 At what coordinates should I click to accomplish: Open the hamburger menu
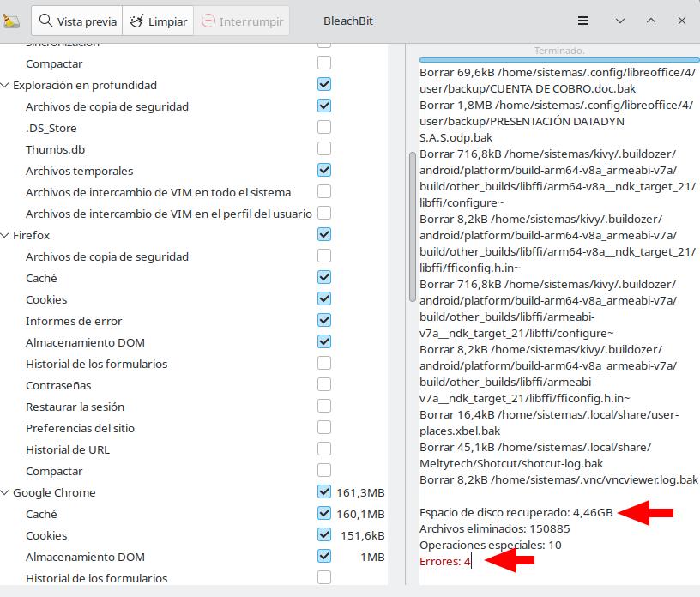583,21
